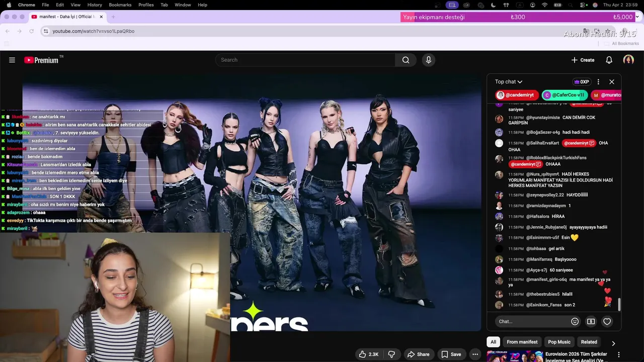The image size is (644, 362).
Task: Click the pinned @CaferCox-v1l chip
Action: coord(565,95)
